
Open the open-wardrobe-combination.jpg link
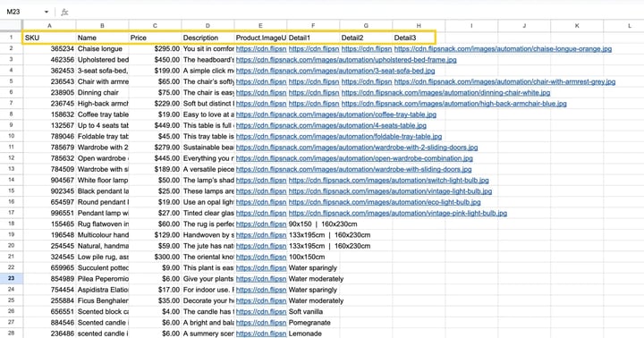click(x=354, y=158)
